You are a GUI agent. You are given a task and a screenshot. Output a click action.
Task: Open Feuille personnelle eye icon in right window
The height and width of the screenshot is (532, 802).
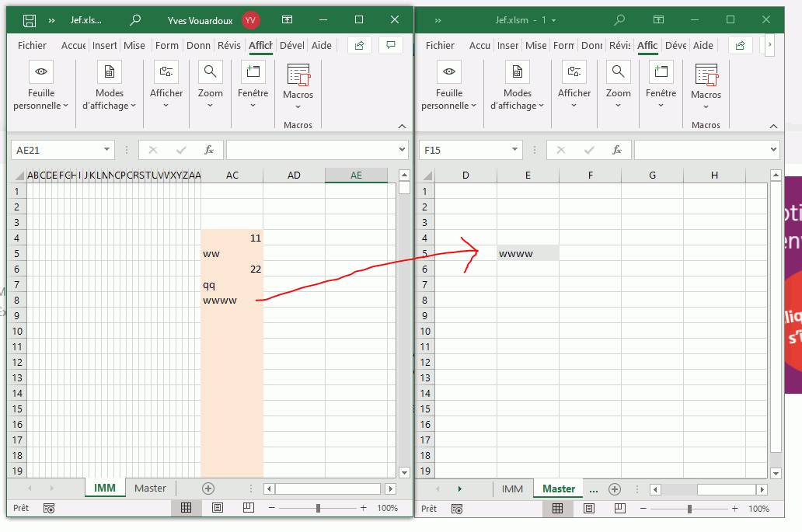(x=449, y=71)
